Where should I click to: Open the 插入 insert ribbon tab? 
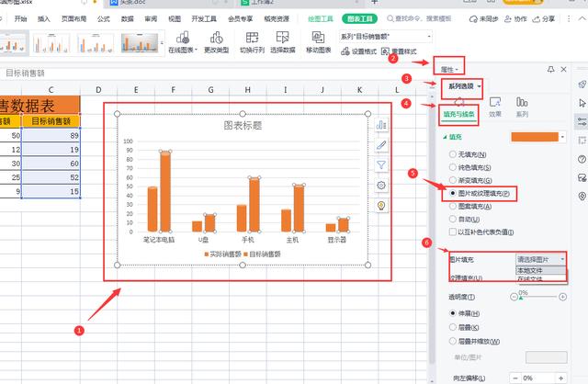pyautogui.click(x=44, y=18)
